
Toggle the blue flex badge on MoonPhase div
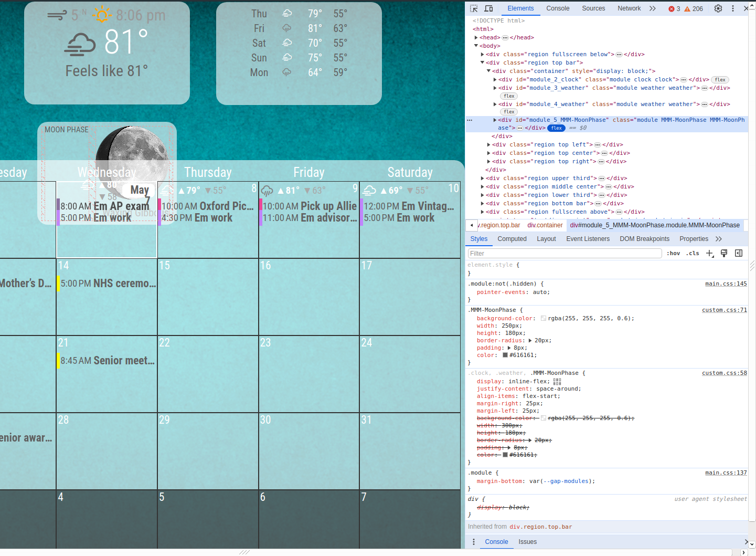tap(556, 128)
